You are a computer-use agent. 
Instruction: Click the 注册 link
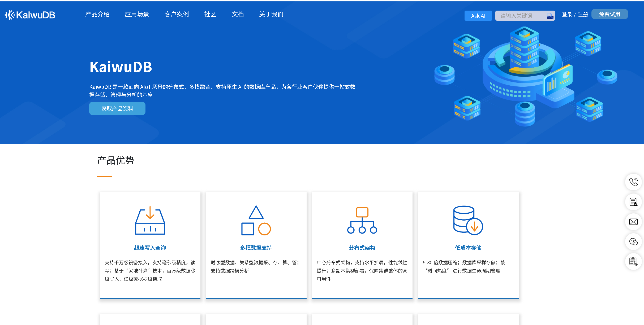coord(583,15)
